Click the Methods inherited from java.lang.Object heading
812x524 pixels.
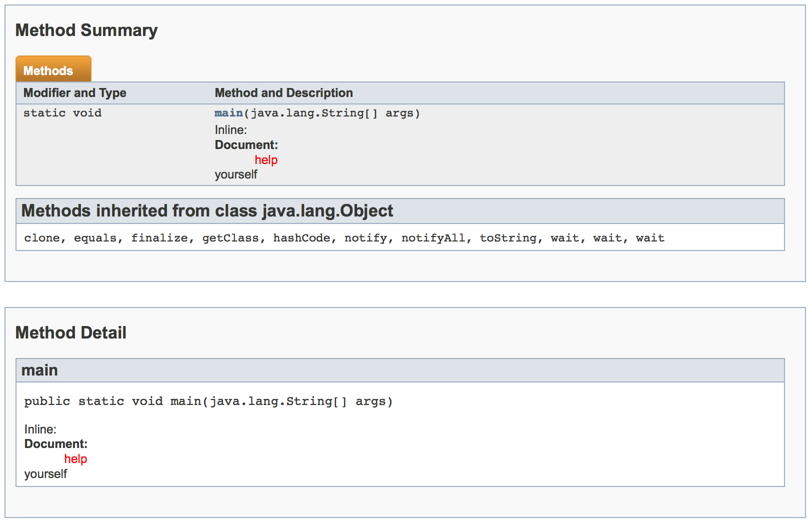(x=207, y=211)
